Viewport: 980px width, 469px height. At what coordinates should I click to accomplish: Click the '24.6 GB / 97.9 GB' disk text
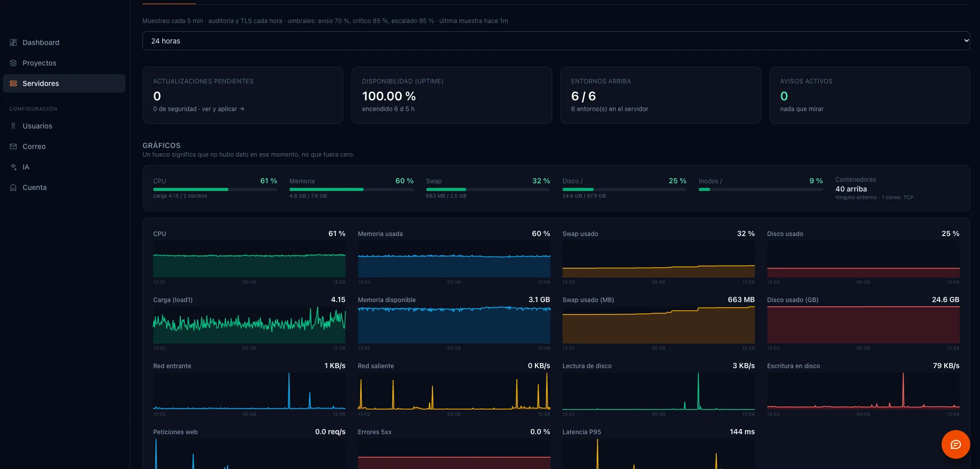pyautogui.click(x=584, y=196)
